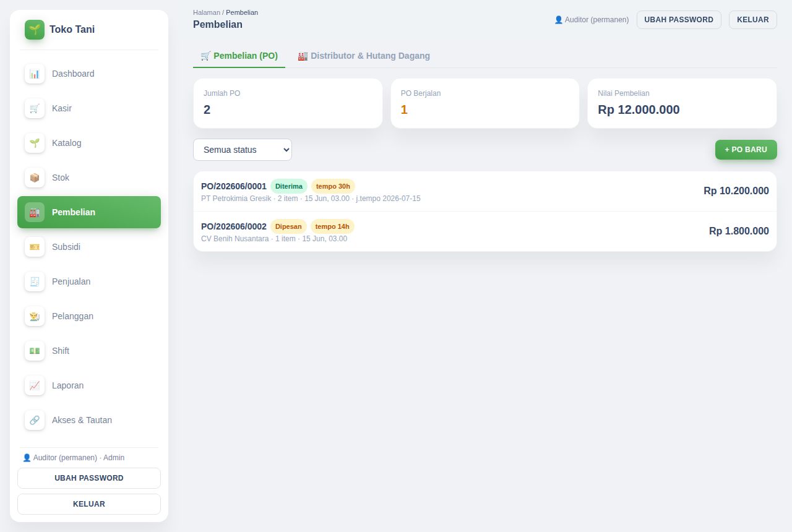Screen dimensions: 792x532
Task: Open the Dashboard chart icon
Action: click(35, 74)
